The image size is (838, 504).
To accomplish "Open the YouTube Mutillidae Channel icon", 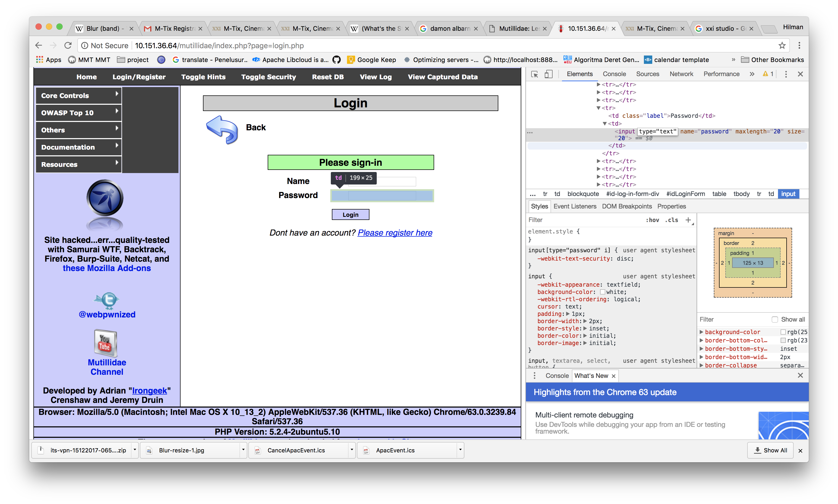I will (x=105, y=343).
